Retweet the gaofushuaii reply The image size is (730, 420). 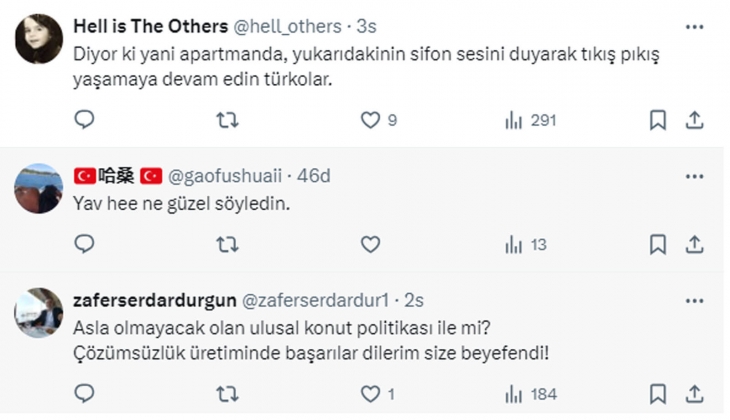point(227,244)
